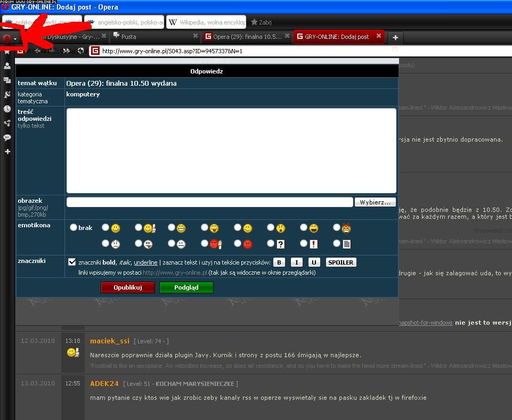The width and height of the screenshot is (512, 420).
Task: Open the Windows panel icon in the sidebar
Action: (x=7, y=80)
